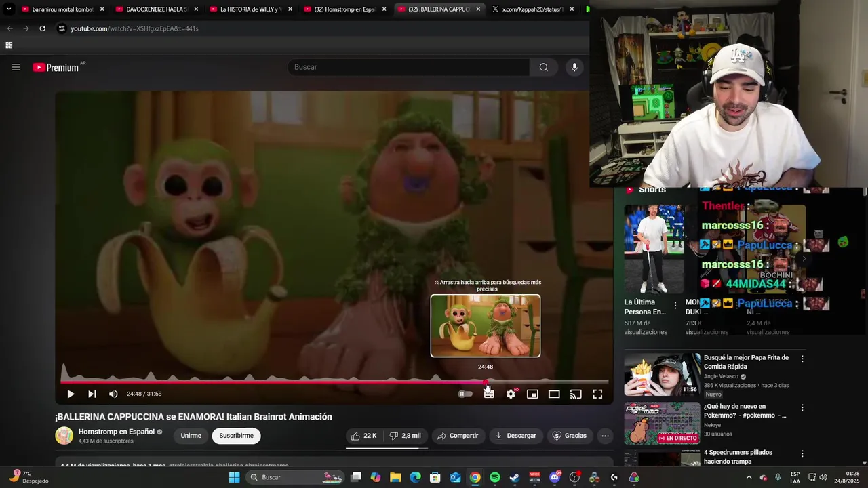Open the La Última Persona short thumbnail

point(654,249)
